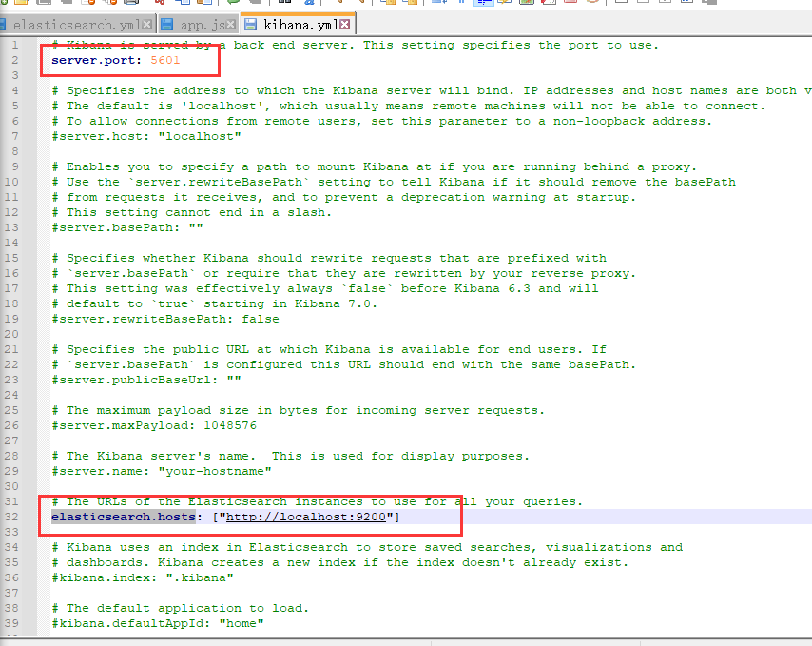
Task: Switch to the app.js tab
Action: coord(198,25)
